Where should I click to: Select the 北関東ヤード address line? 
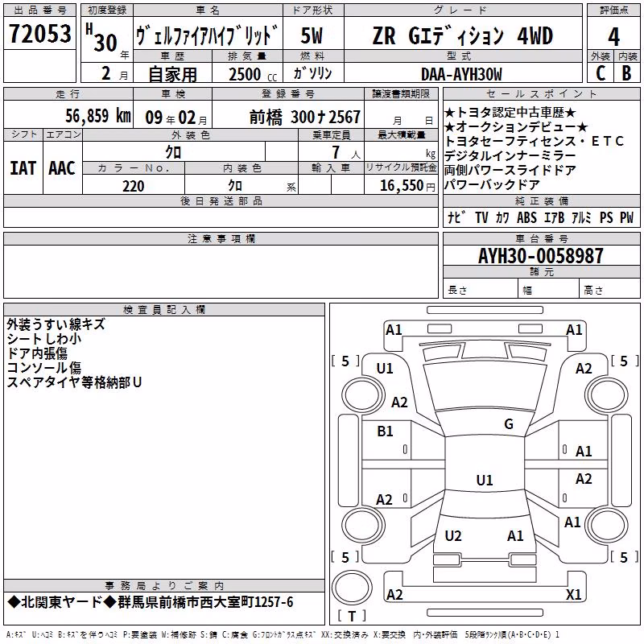(151, 602)
